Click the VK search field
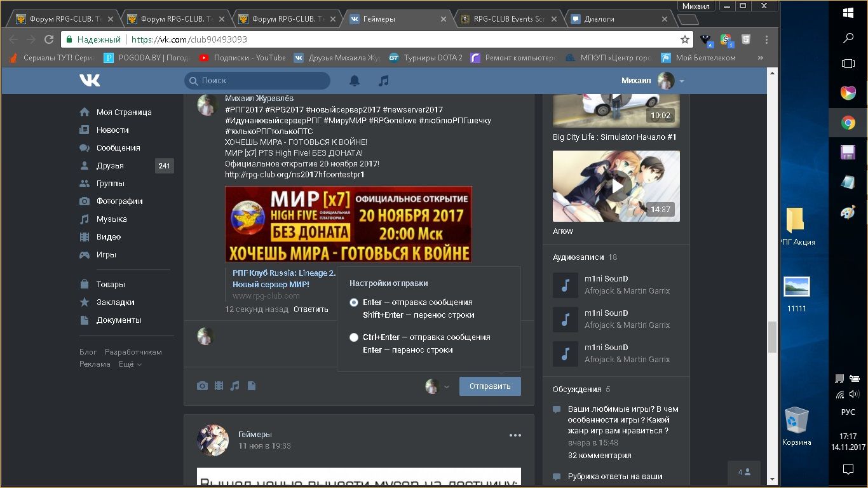Image resolution: width=868 pixels, height=488 pixels. [x=257, y=81]
